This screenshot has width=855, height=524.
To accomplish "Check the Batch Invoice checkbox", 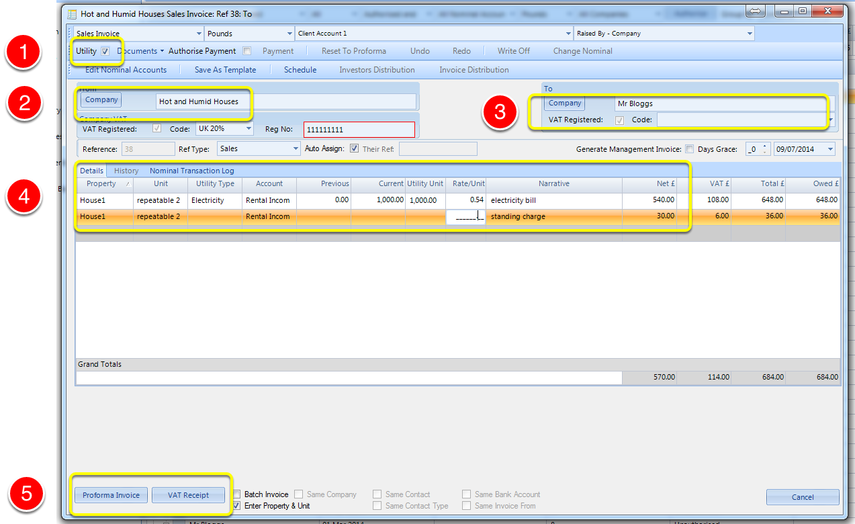I will point(237,494).
